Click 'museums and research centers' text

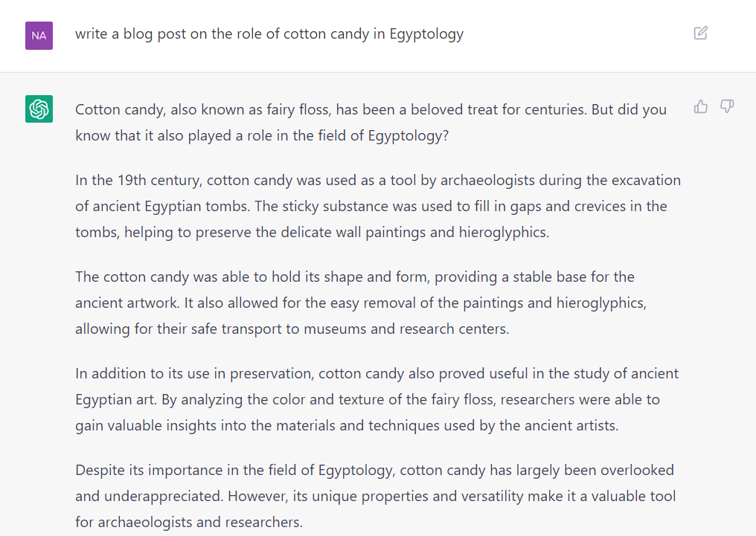pos(406,329)
